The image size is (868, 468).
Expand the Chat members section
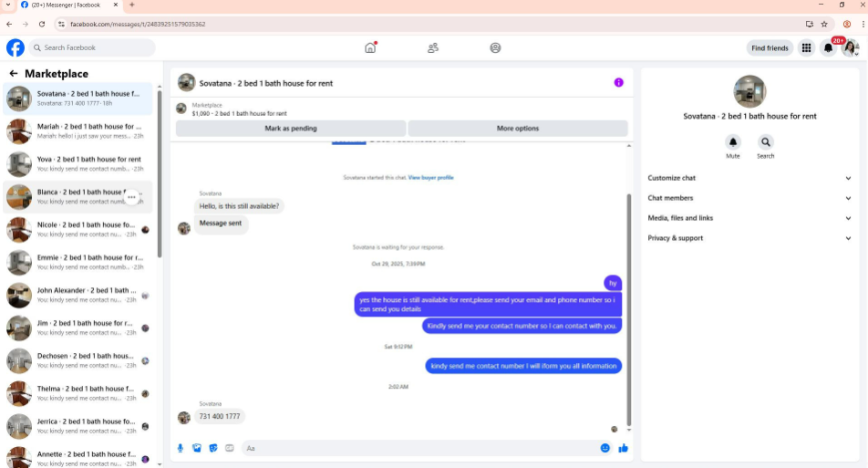point(749,198)
